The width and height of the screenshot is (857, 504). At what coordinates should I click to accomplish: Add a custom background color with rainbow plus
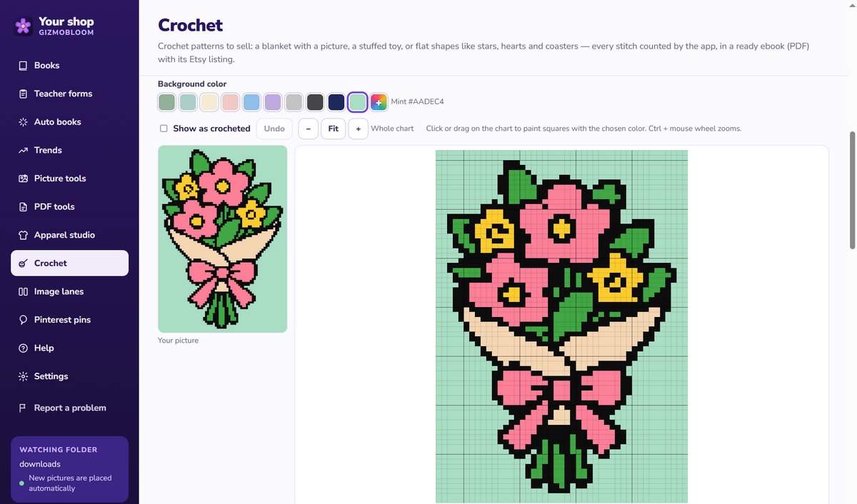pyautogui.click(x=379, y=102)
